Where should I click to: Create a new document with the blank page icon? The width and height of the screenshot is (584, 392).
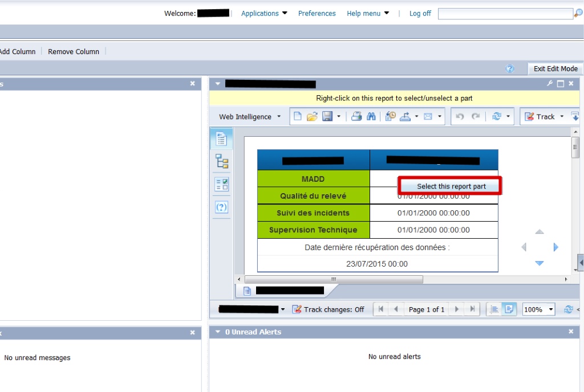297,117
